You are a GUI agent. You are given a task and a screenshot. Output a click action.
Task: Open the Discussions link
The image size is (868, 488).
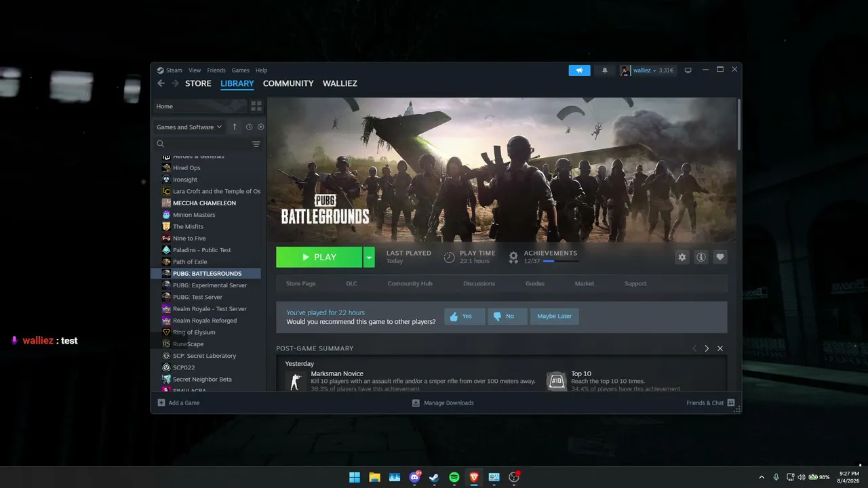(x=479, y=283)
